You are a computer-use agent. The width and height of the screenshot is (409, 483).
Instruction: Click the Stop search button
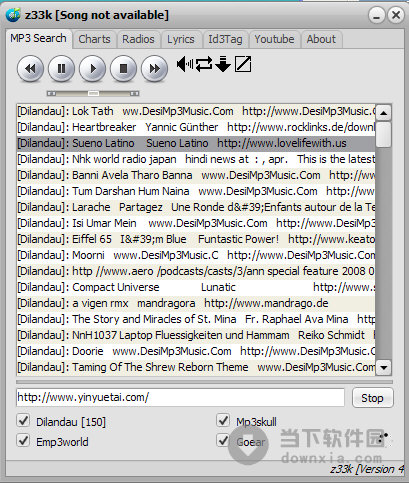(373, 398)
